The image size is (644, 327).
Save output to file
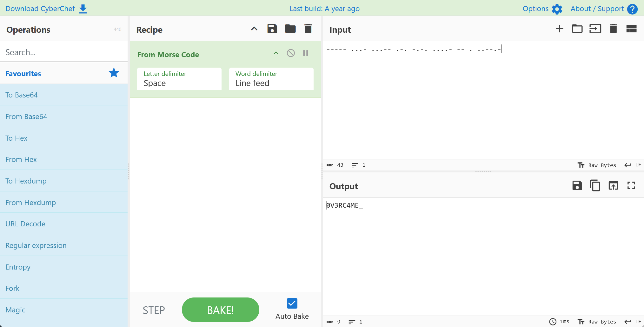(577, 185)
